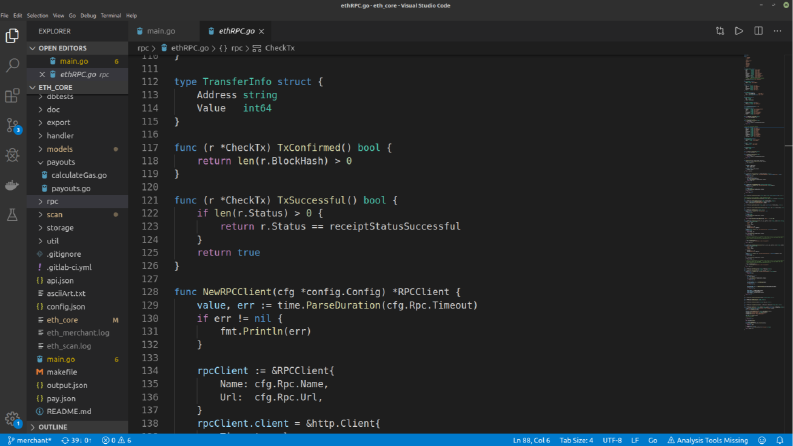Synchronize changes in the status bar
The image size is (793, 446).
pos(76,440)
